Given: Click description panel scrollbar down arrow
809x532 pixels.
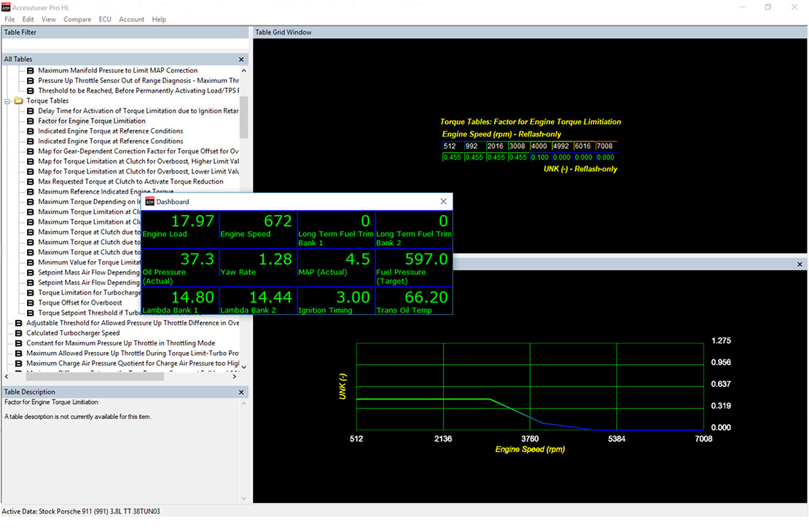Looking at the screenshot, I should [x=243, y=498].
